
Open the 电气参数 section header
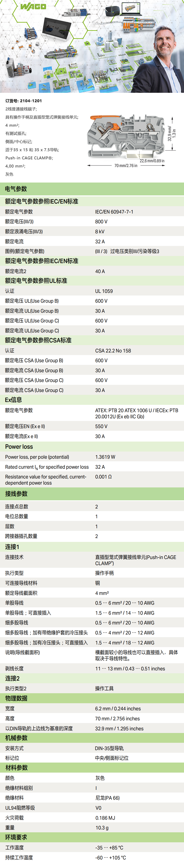pos(16,189)
